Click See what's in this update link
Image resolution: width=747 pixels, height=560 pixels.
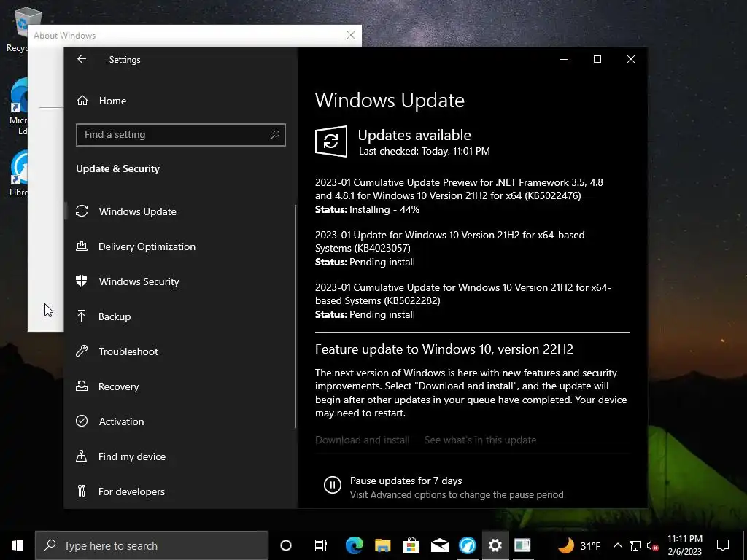[480, 440]
